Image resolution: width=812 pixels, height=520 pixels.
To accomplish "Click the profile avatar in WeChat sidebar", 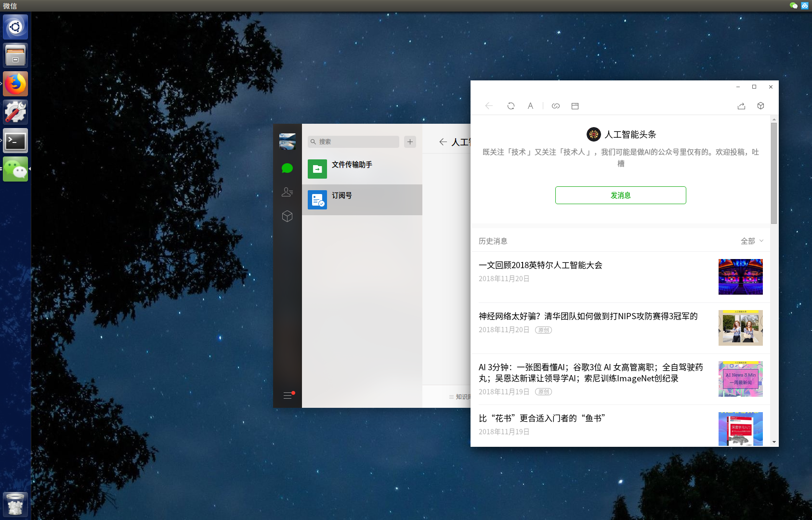I will tap(288, 142).
